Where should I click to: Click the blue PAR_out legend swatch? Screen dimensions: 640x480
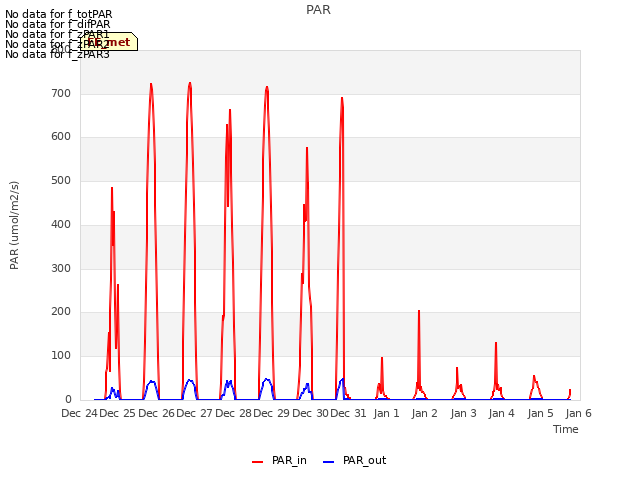tap(329, 462)
